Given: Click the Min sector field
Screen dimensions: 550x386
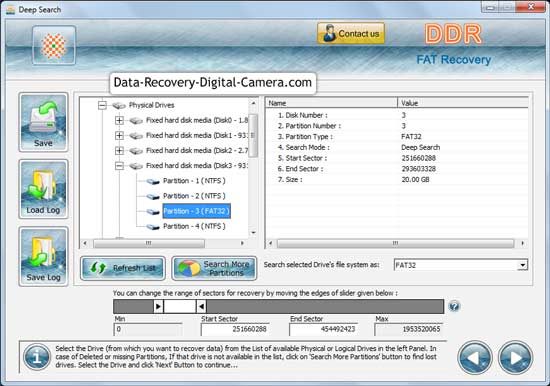Looking at the screenshot, I should click(148, 330).
